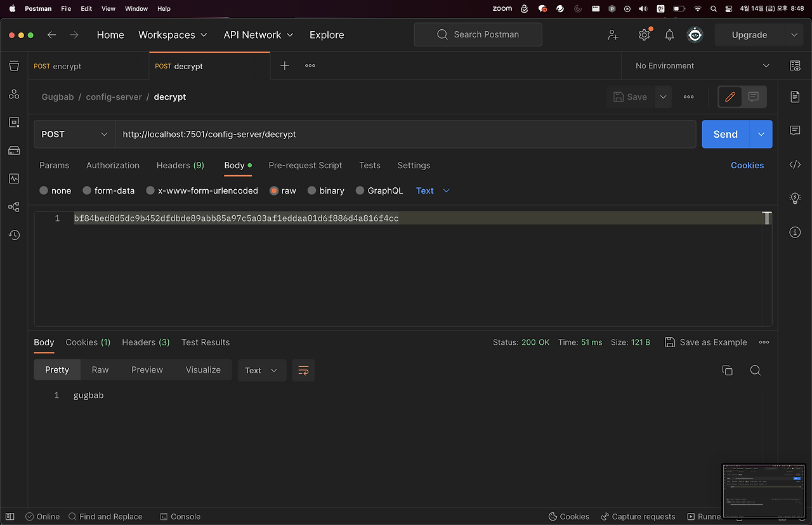812x525 pixels.
Task: Open the POST method dropdown
Action: coord(74,134)
